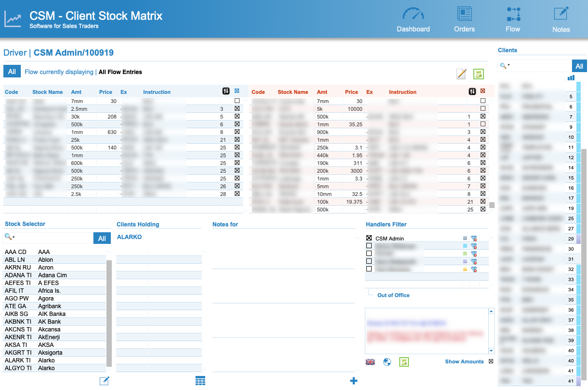Viewport: 588px width, 390px height.
Task: Click the green spreadsheet icon beside the globe
Action: (404, 361)
